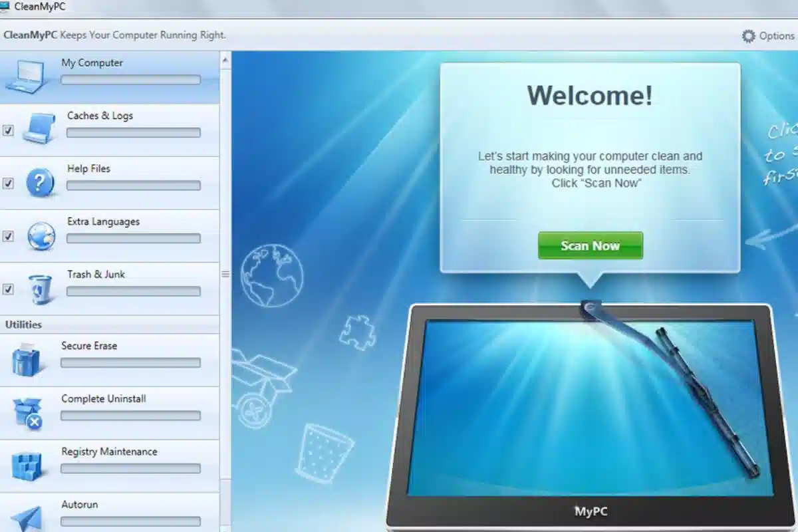Select the My Computer laptop icon
Image resolution: width=798 pixels, height=532 pixels.
tap(26, 76)
